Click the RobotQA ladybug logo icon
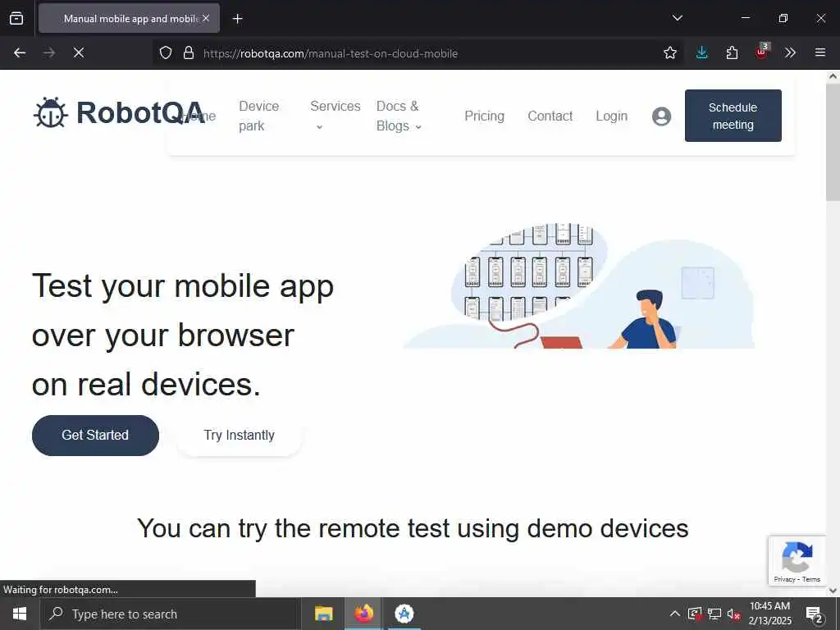840x630 pixels. point(51,112)
